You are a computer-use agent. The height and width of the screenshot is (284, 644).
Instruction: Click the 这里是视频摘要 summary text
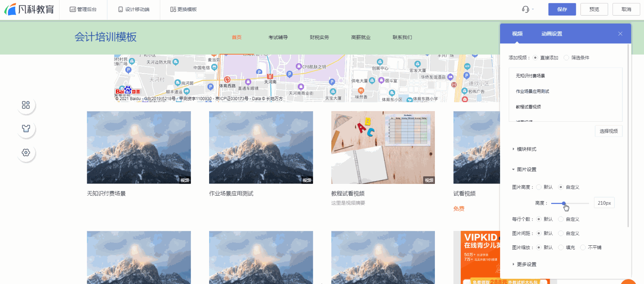[348, 203]
